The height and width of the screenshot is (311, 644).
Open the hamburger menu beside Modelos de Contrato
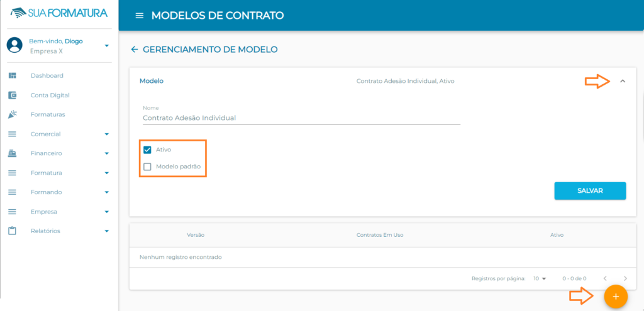point(140,16)
